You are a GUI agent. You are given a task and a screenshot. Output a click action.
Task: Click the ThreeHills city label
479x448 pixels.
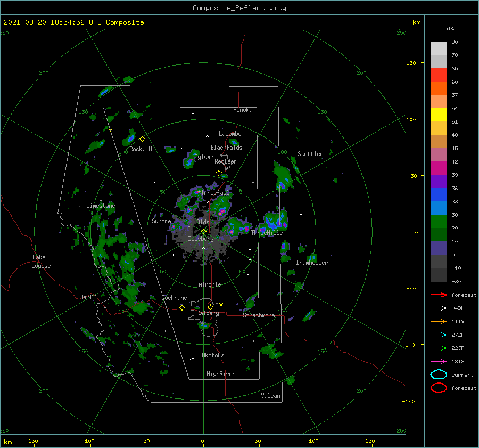click(267, 233)
